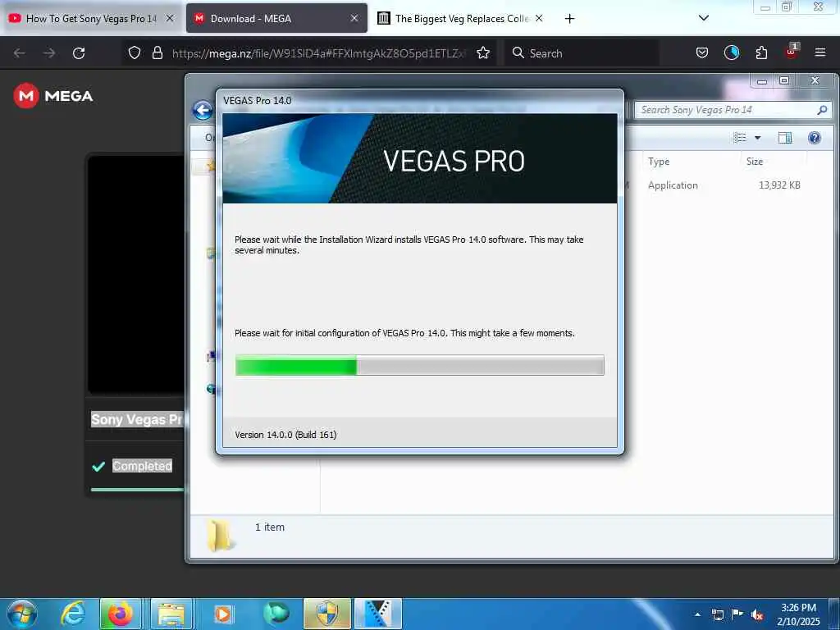
Task: Click the MEGA file name Sony Vegas
Action: 137,419
